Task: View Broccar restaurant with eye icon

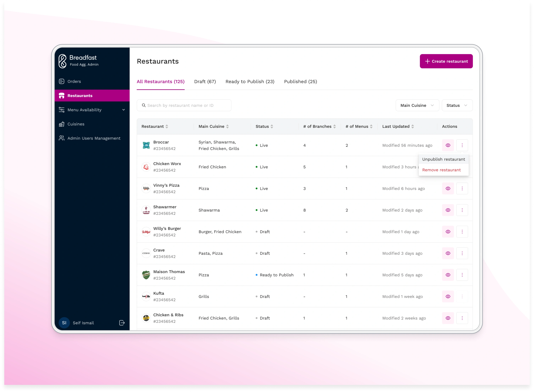Action: point(448,145)
